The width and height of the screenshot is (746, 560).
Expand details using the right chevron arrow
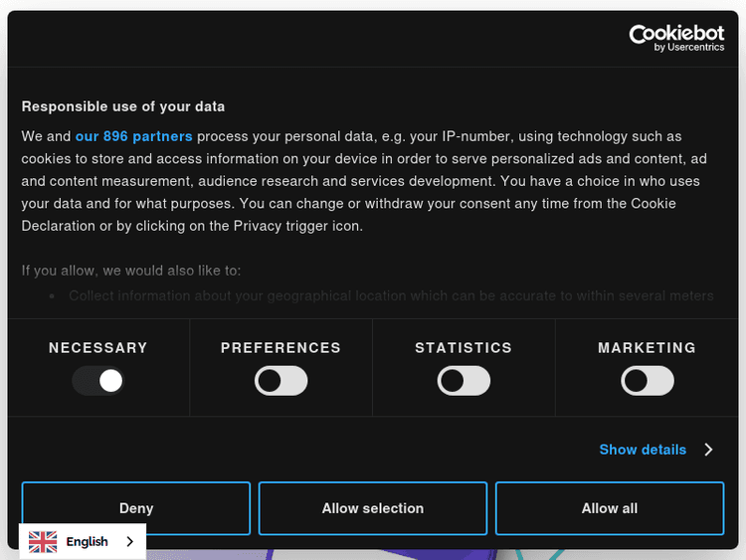coord(709,450)
